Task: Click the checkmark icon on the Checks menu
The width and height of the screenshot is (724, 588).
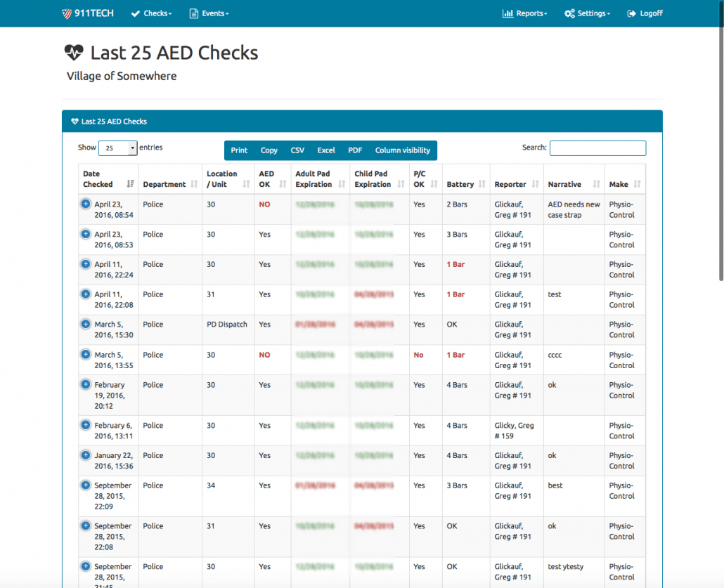Action: pos(135,13)
